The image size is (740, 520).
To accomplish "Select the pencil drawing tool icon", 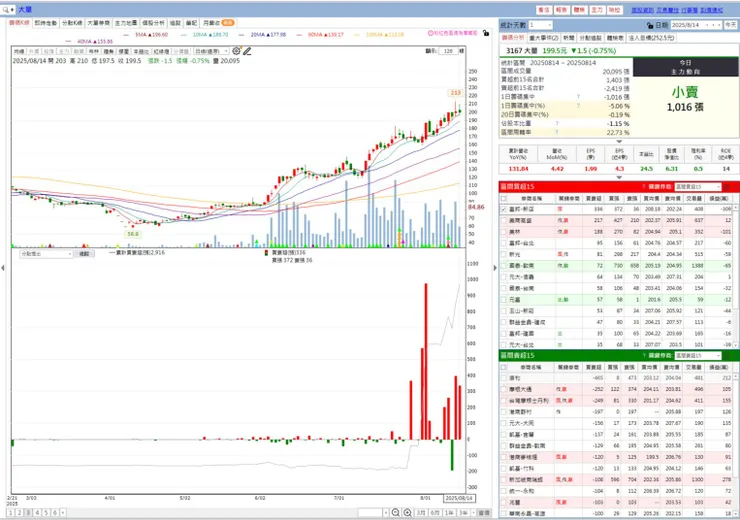I will [247, 50].
